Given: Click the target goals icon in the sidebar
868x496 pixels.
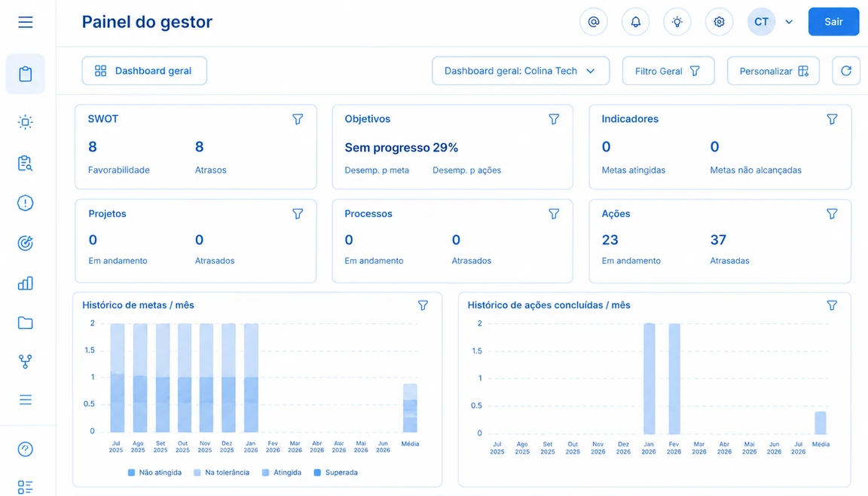Looking at the screenshot, I should (x=26, y=243).
